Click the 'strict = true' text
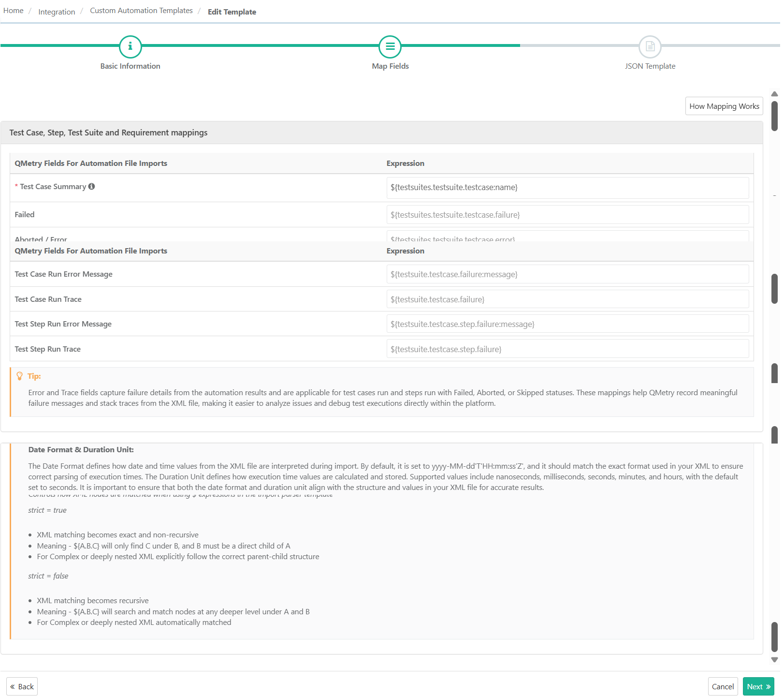The height and width of the screenshot is (697, 784). (x=47, y=510)
